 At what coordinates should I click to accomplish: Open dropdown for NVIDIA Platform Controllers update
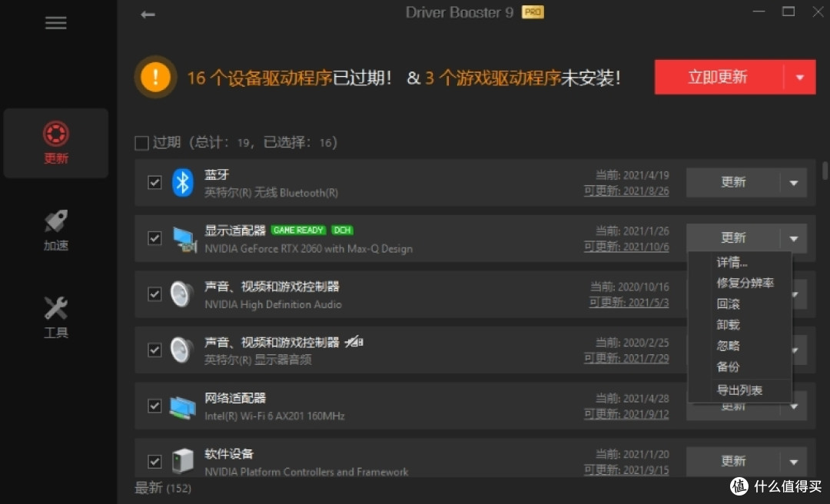(x=793, y=461)
